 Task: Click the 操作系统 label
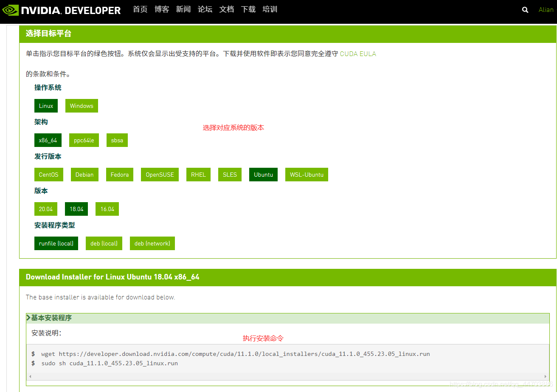tap(48, 87)
